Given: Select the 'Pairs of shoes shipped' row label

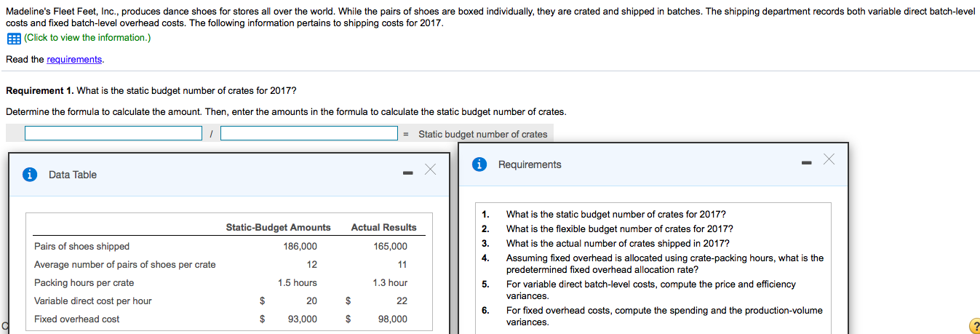Looking at the screenshot, I should 81,247.
